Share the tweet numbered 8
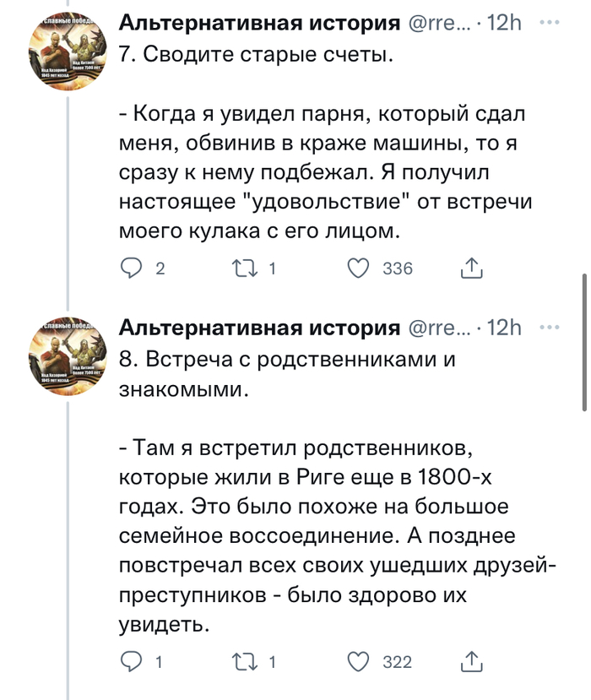 472,661
